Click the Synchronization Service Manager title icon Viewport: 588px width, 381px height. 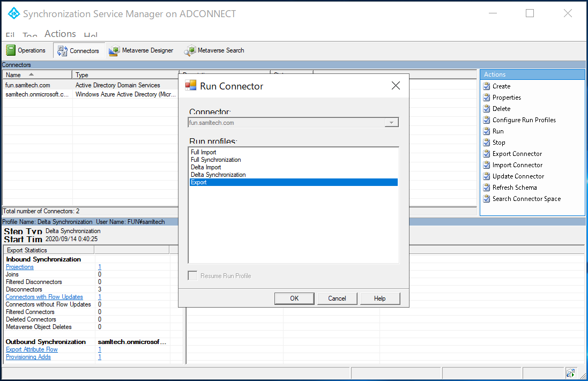pyautogui.click(x=14, y=13)
